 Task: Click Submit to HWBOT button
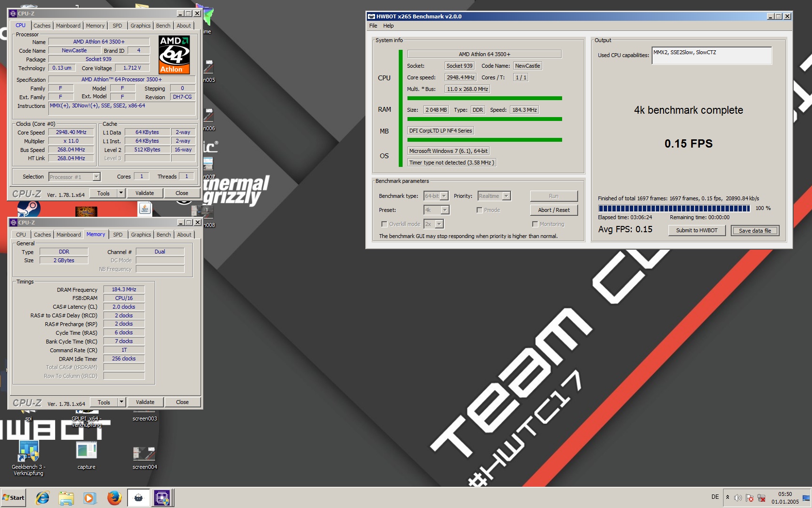[x=697, y=230]
